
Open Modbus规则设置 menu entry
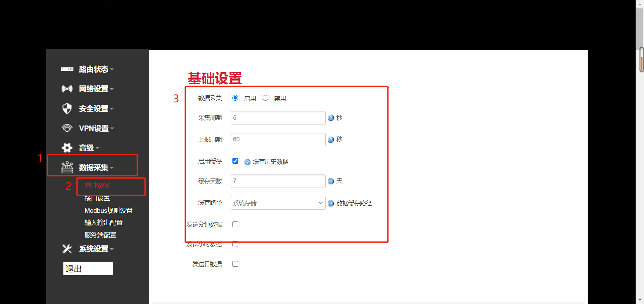(x=108, y=210)
